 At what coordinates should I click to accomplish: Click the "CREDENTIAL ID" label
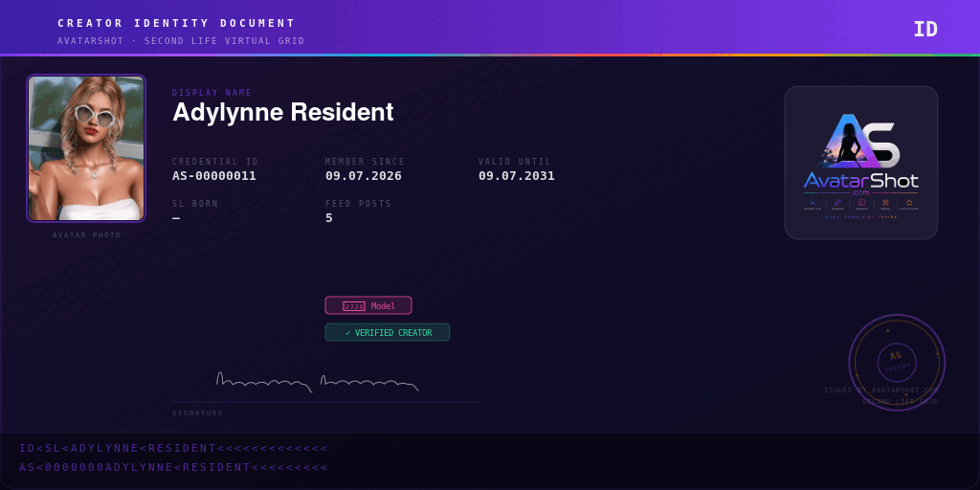215,161
